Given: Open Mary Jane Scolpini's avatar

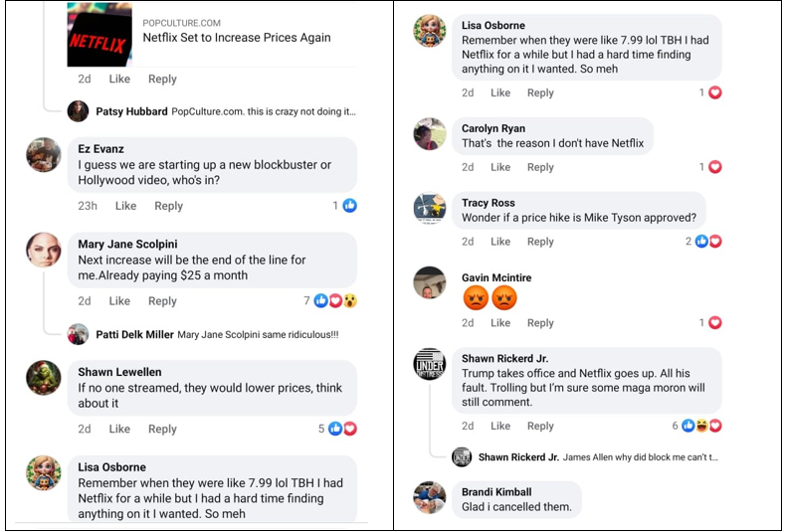Looking at the screenshot, I should [x=44, y=250].
